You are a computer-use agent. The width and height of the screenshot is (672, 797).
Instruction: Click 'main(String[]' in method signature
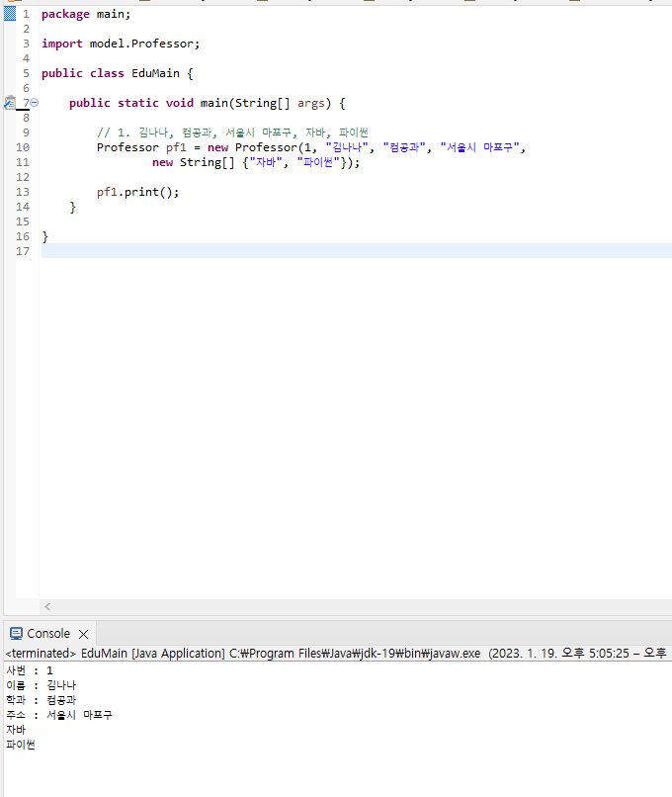coord(245,103)
